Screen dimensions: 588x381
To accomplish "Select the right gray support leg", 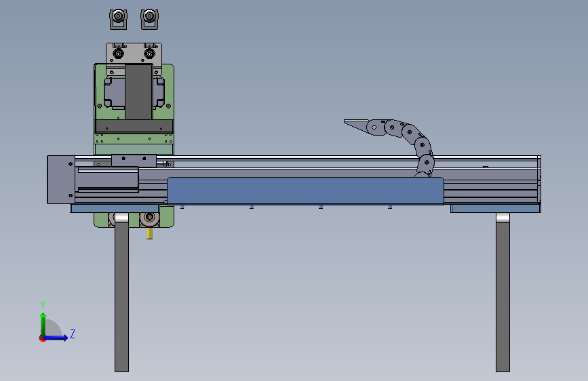I will (503, 293).
